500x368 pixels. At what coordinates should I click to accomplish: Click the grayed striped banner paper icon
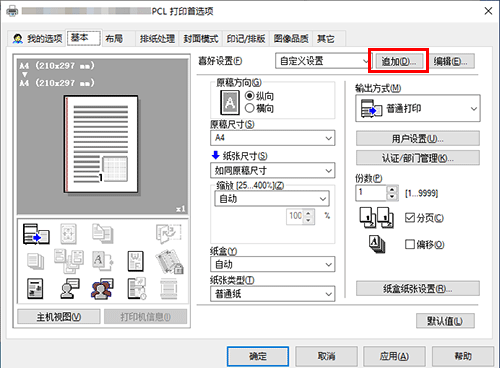169,289
